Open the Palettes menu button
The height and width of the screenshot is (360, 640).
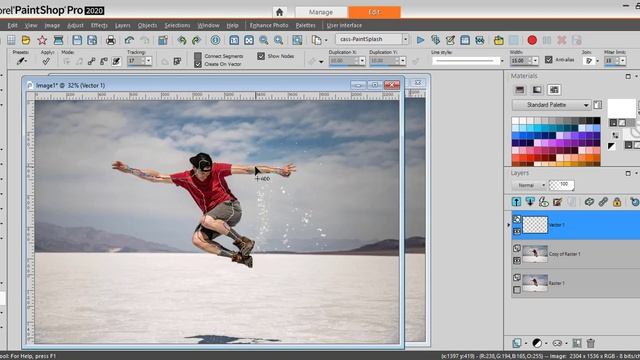click(305, 25)
